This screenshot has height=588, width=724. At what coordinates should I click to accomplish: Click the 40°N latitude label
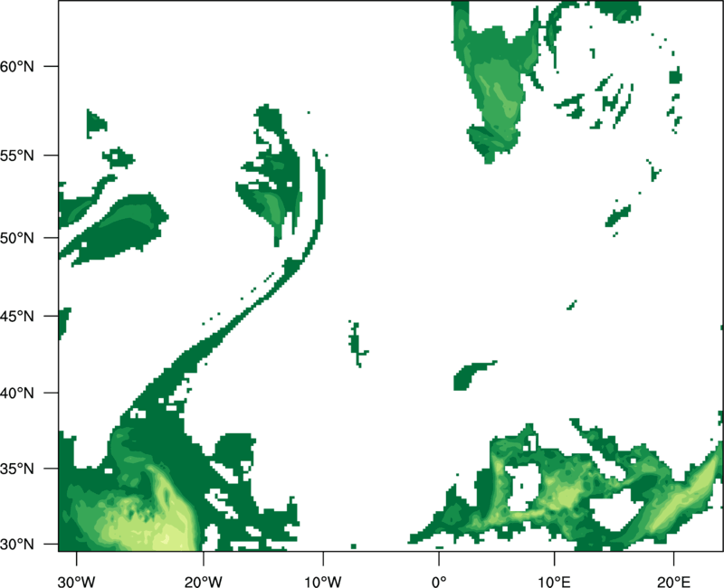click(17, 394)
